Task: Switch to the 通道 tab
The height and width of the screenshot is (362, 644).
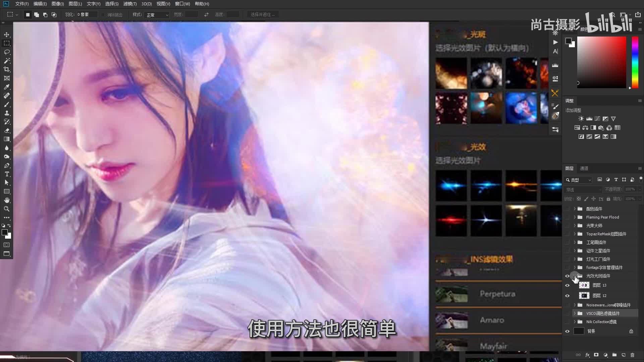Action: click(584, 168)
